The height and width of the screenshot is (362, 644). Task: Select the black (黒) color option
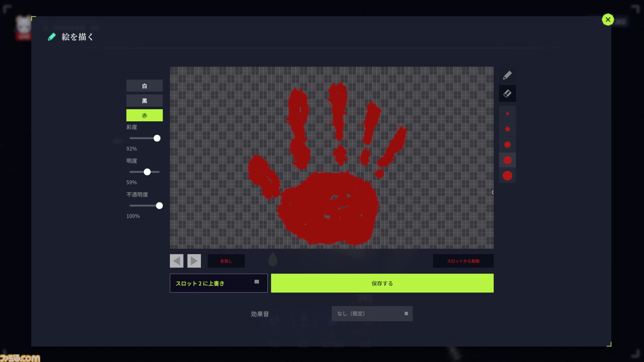tap(144, 101)
